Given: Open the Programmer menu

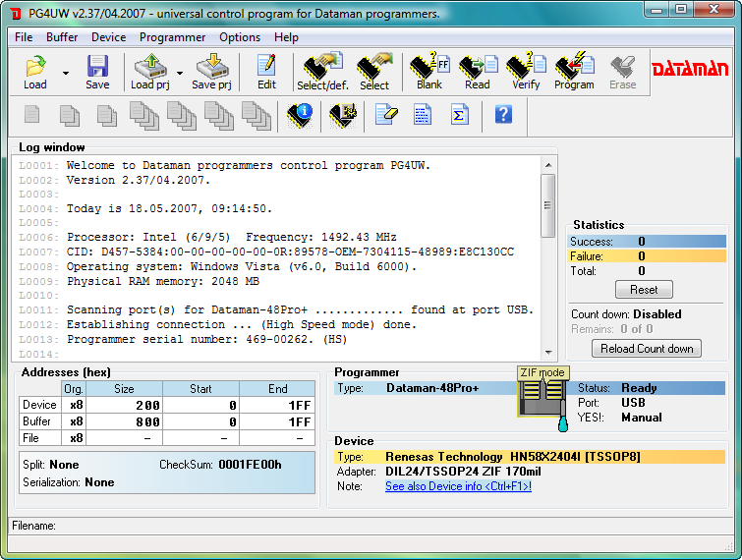Looking at the screenshot, I should pyautogui.click(x=172, y=37).
